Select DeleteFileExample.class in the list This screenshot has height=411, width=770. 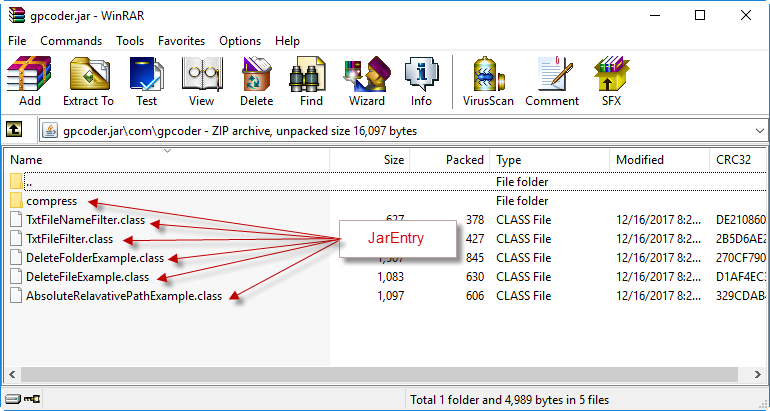(87, 277)
